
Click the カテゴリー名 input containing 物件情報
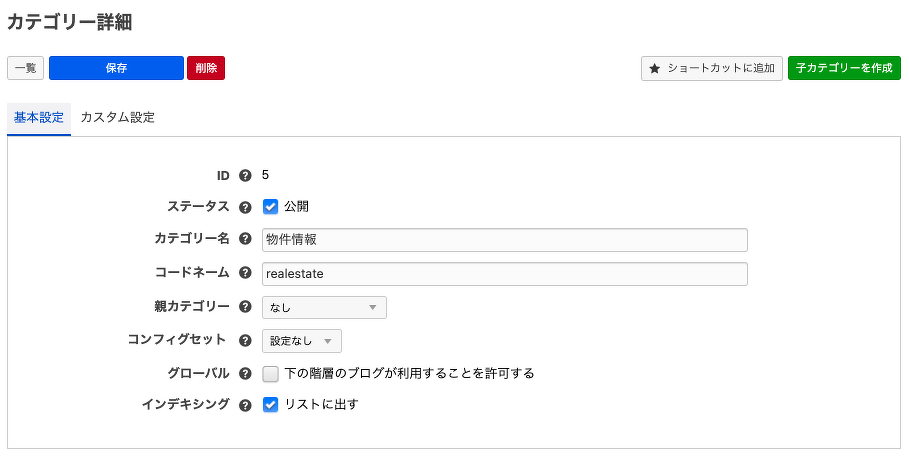pyautogui.click(x=504, y=239)
